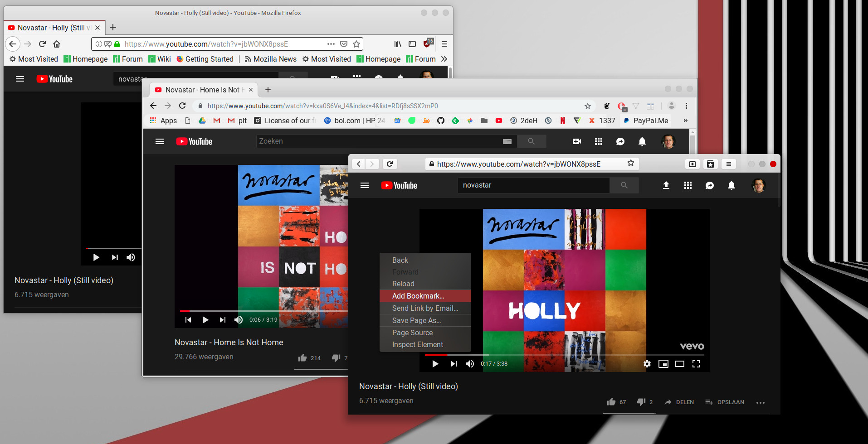The image size is (868, 444).
Task: Go to Firefox home page icon
Action: (x=57, y=44)
